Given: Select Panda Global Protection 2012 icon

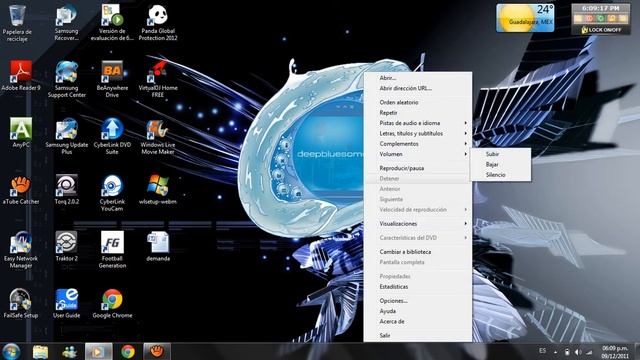Looking at the screenshot, I should coord(158,23).
